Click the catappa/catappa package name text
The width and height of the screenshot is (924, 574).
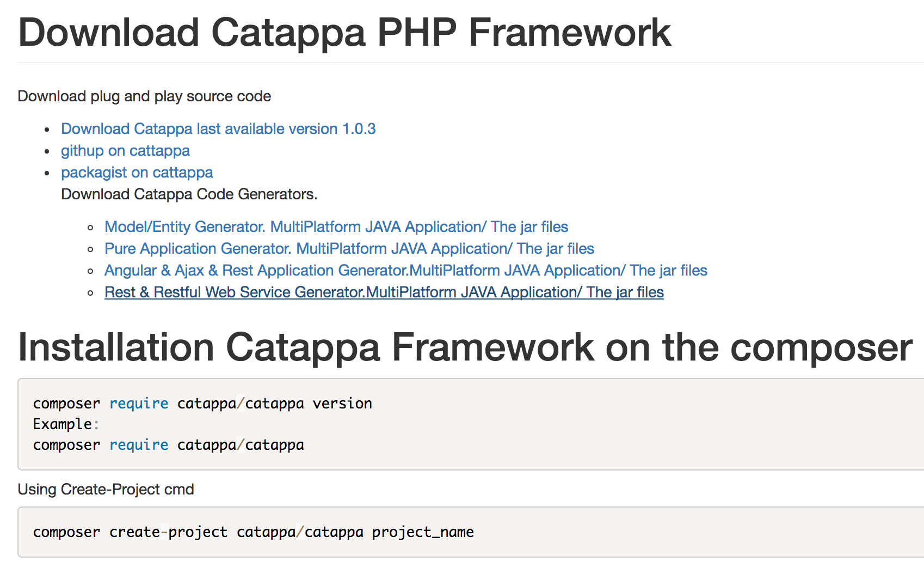tap(239, 404)
